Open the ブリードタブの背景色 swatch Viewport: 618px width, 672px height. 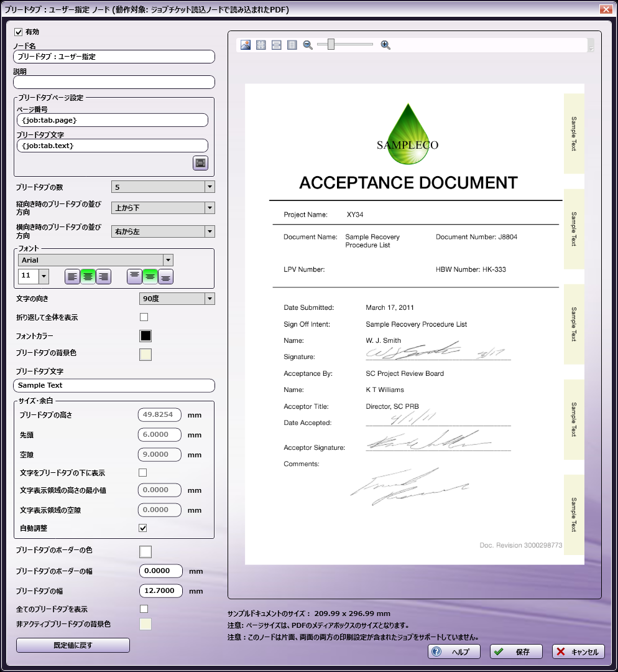(x=145, y=355)
